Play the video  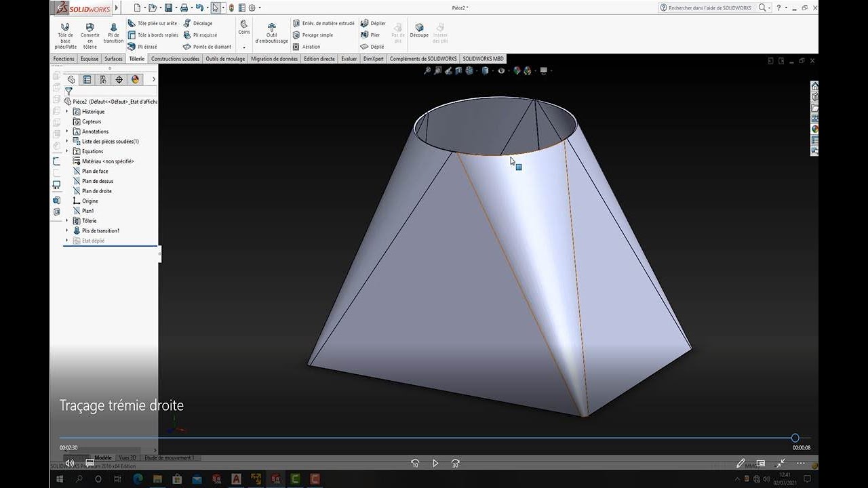click(x=435, y=464)
